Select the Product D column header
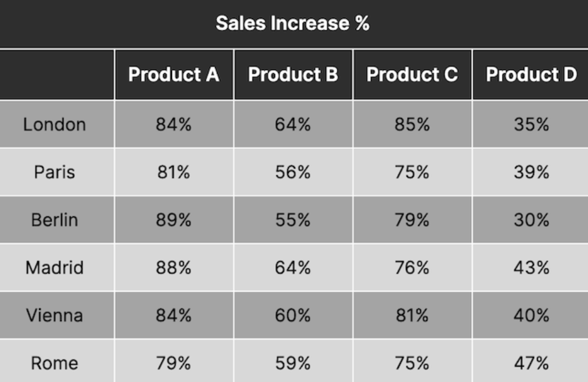The width and height of the screenshot is (588, 382). [531, 75]
